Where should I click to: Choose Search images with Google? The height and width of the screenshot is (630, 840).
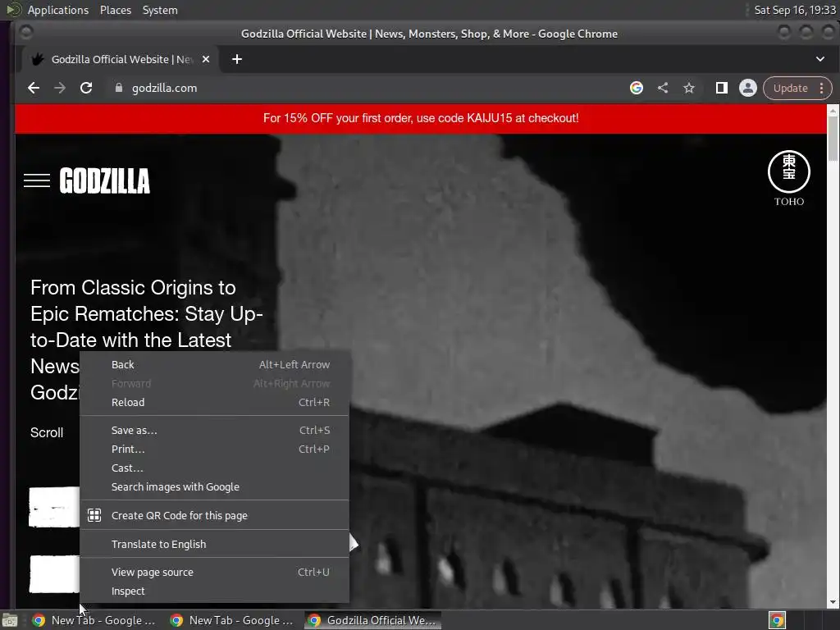coord(214,487)
